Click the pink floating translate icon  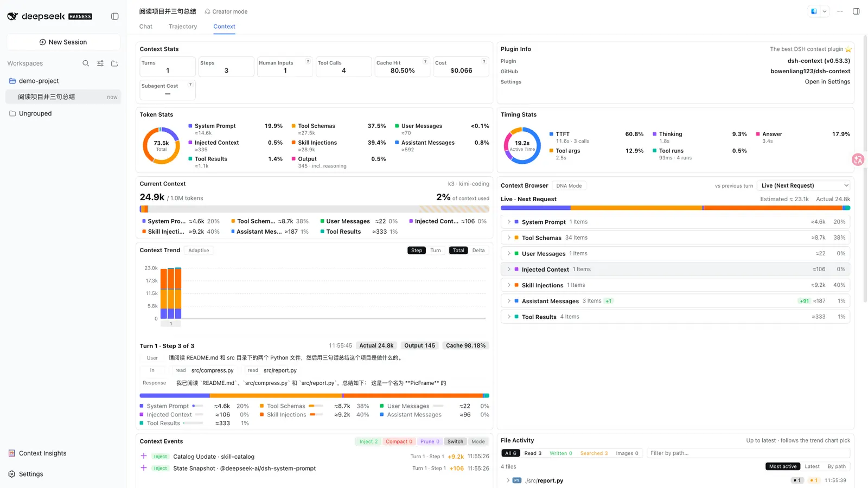click(x=858, y=159)
